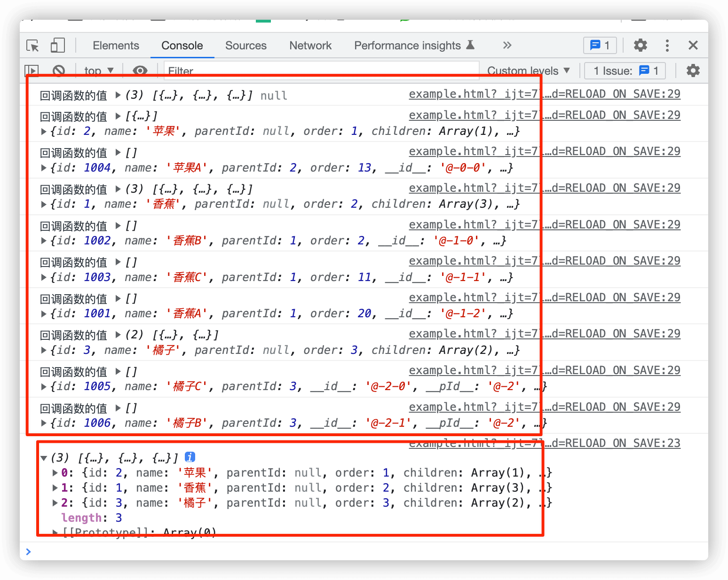728x580 pixels.
Task: Show more tabs with double chevron
Action: 507,46
